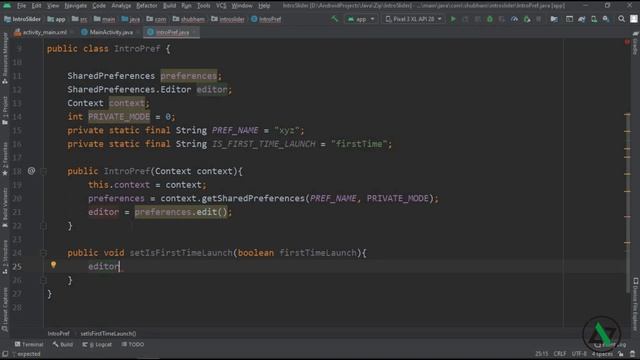Viewport: 640px width, 360px height.
Task: Close the activity_main.xml tab
Action: 71,32
